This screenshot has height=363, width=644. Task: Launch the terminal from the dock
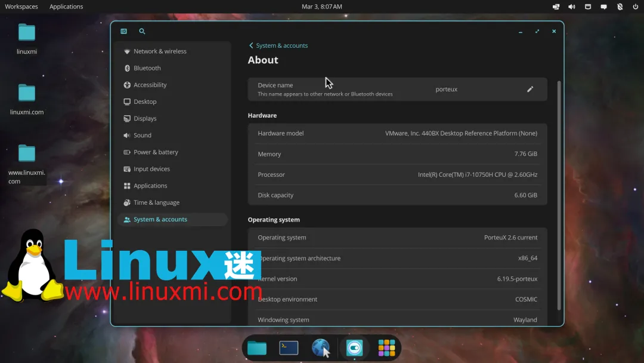(x=289, y=348)
